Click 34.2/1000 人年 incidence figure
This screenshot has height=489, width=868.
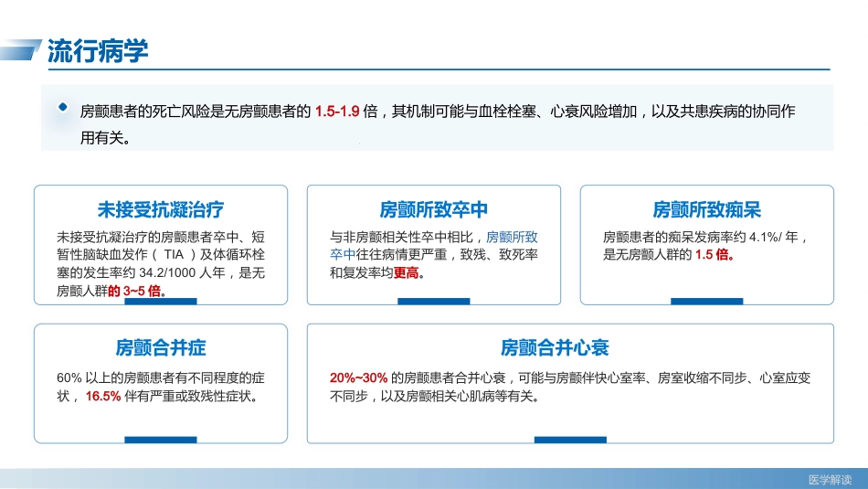coord(182,272)
